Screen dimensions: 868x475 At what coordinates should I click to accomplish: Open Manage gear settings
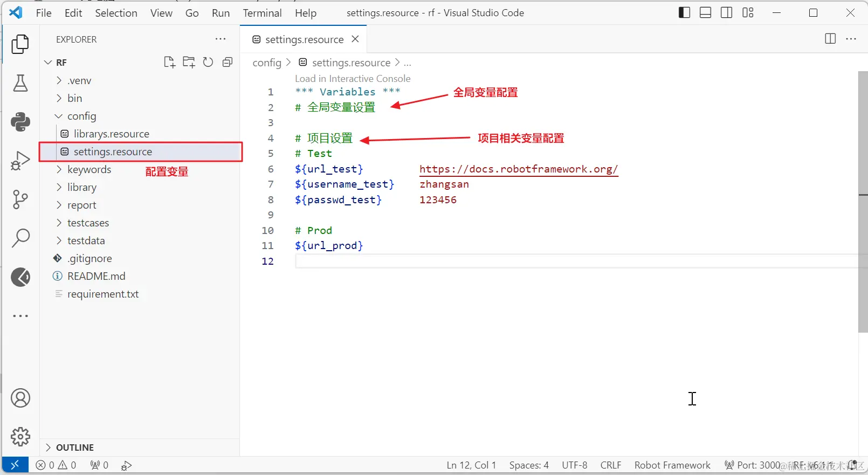click(20, 437)
